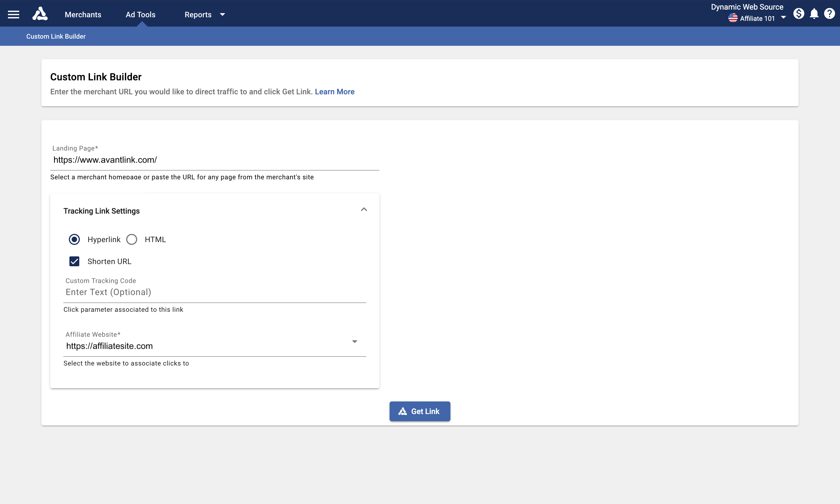Image resolution: width=840 pixels, height=504 pixels.
Task: Click the help question mark icon
Action: click(830, 14)
